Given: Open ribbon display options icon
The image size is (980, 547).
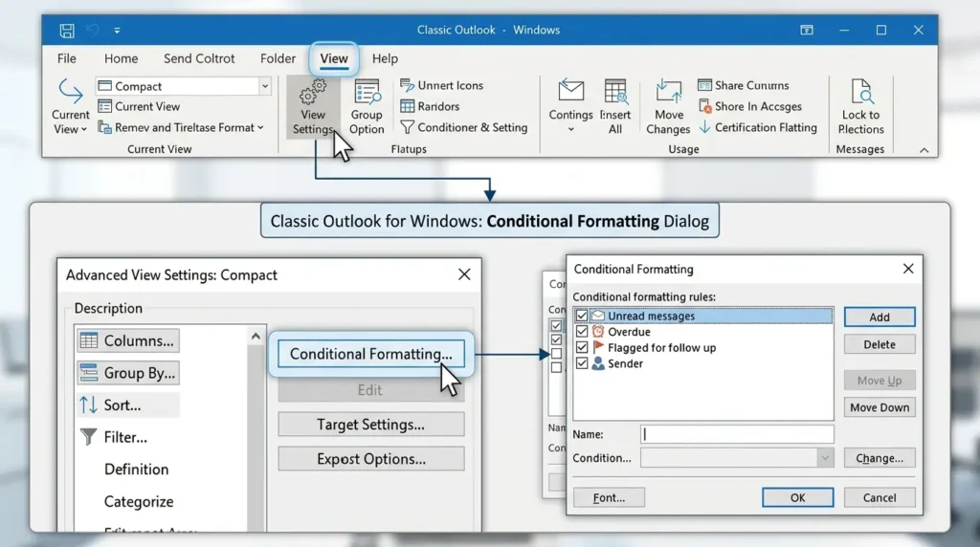Looking at the screenshot, I should click(807, 30).
